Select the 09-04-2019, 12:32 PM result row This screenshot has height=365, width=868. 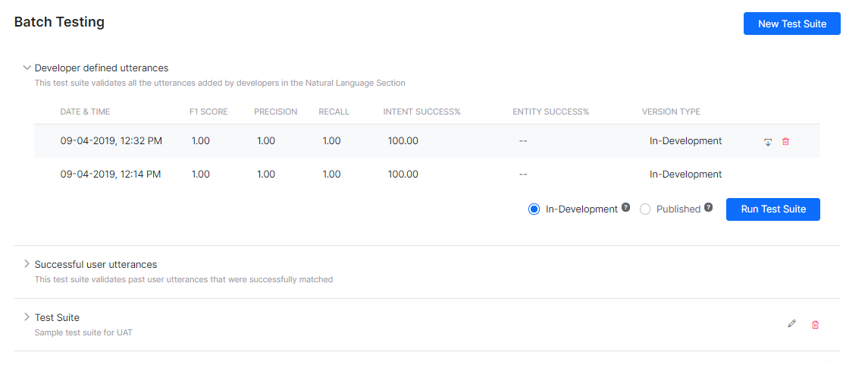111,141
